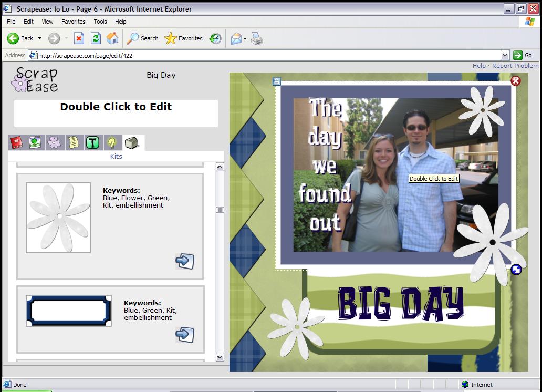This screenshot has height=392, width=542.
Task: Click the IE History icon
Action: click(215, 38)
